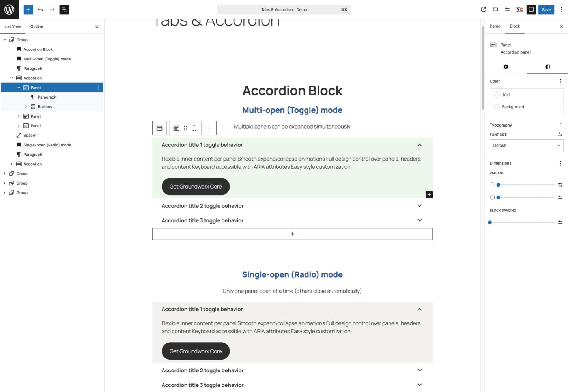Toggle view options with the desktop preview icon
568x392 pixels.
coord(495,9)
